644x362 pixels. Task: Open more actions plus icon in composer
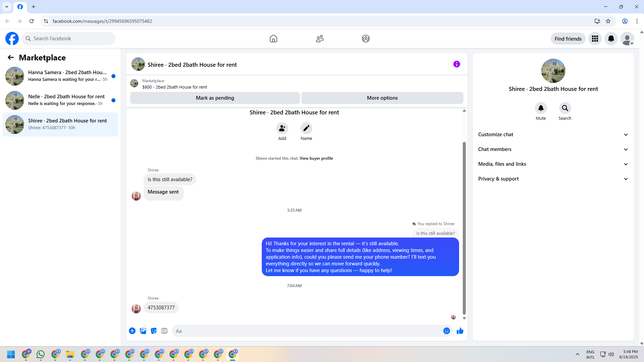coord(132,331)
